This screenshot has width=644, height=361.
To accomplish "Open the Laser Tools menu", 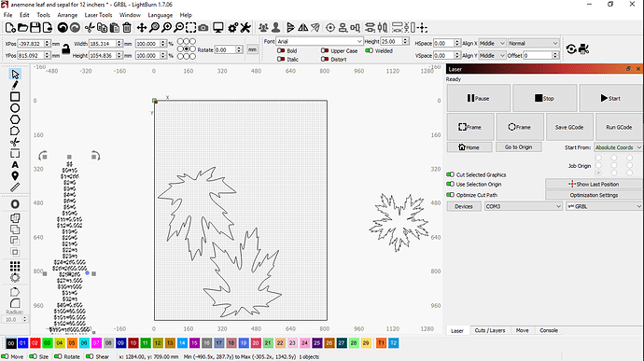I will pyautogui.click(x=98, y=15).
